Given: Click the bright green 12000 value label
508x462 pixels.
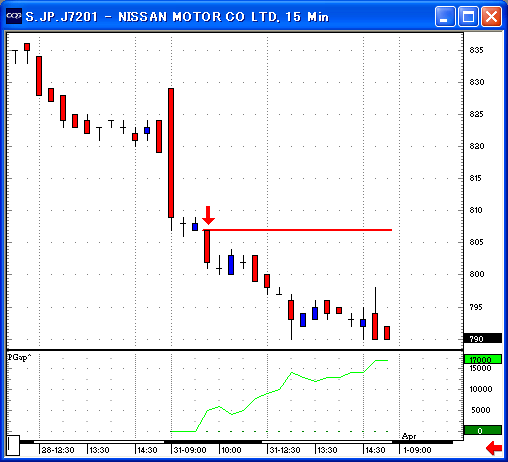Looking at the screenshot, I should [x=483, y=359].
